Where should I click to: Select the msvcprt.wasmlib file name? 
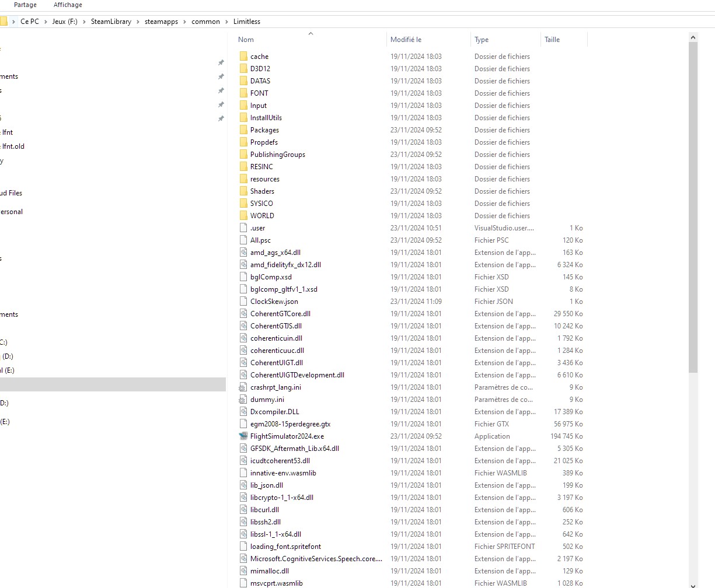277,583
